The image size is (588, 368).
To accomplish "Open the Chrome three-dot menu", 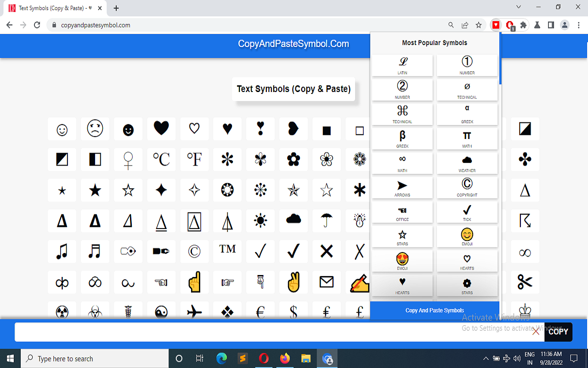I will pyautogui.click(x=579, y=25).
